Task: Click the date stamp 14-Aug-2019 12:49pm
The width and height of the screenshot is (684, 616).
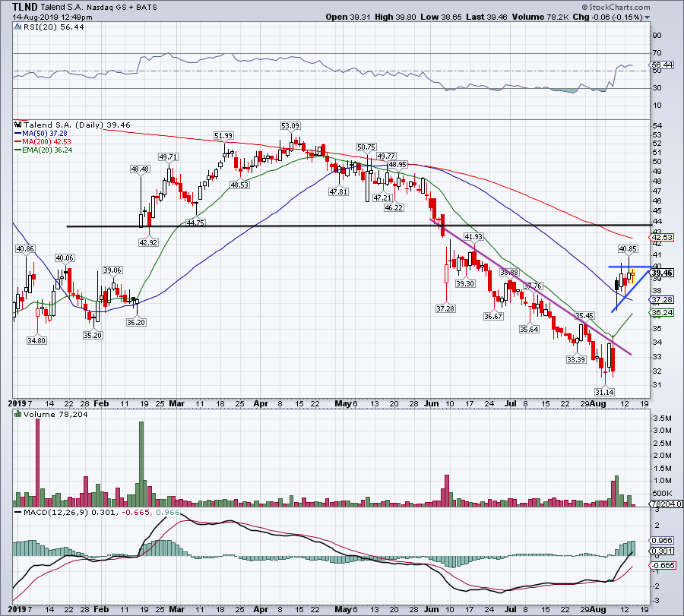Action: click(52, 17)
